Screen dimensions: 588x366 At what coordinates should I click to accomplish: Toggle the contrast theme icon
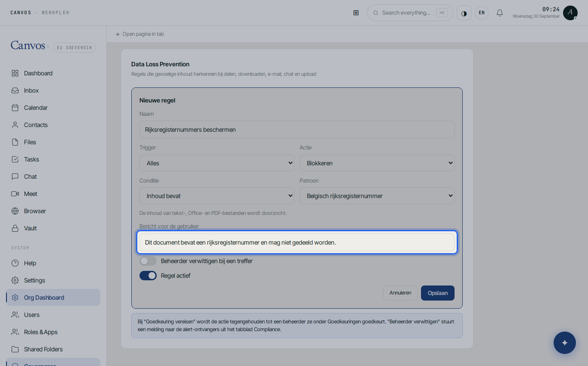464,13
